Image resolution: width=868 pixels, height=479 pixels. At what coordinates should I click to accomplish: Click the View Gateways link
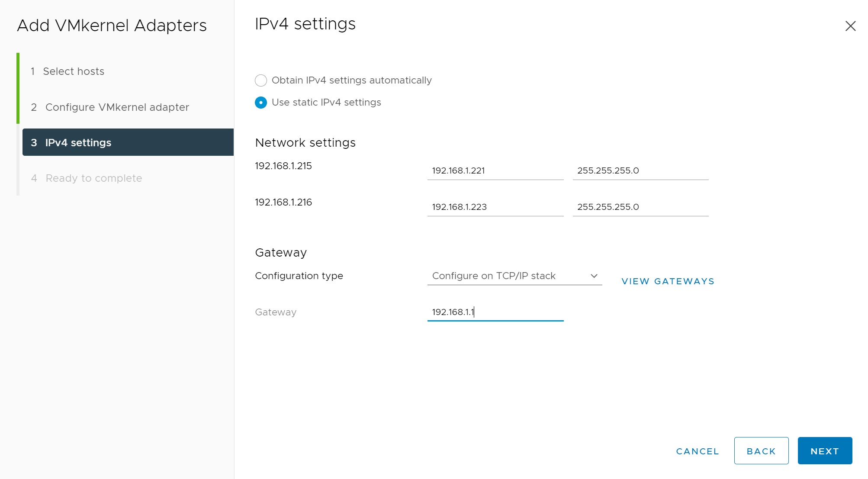click(668, 281)
